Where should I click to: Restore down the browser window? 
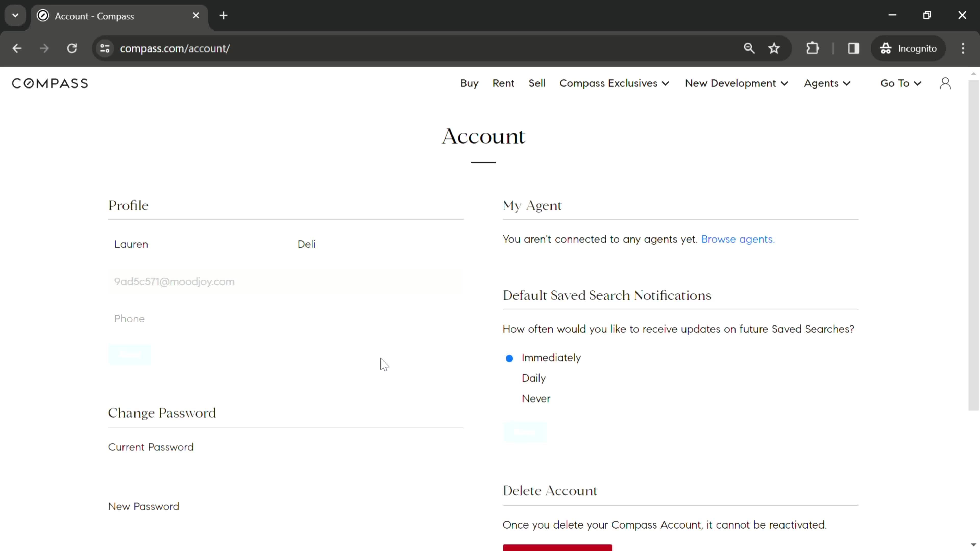tap(927, 15)
